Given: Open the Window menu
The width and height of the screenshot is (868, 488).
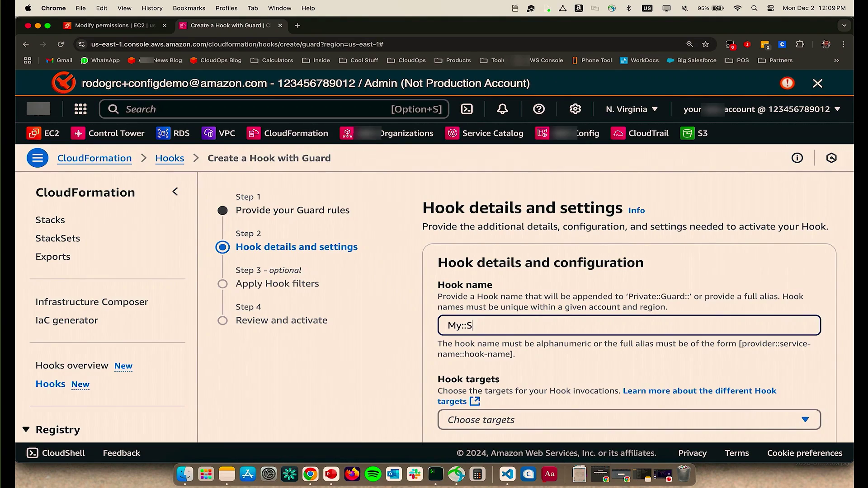Looking at the screenshot, I should (x=279, y=8).
